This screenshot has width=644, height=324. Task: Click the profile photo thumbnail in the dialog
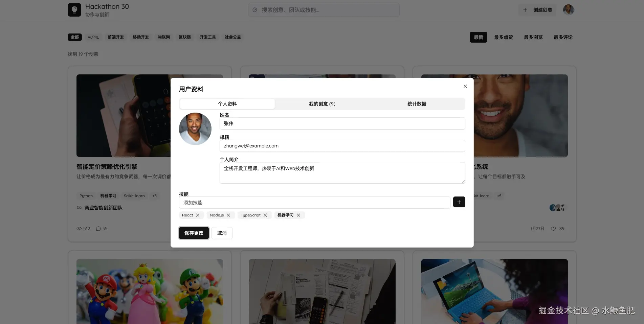(195, 129)
